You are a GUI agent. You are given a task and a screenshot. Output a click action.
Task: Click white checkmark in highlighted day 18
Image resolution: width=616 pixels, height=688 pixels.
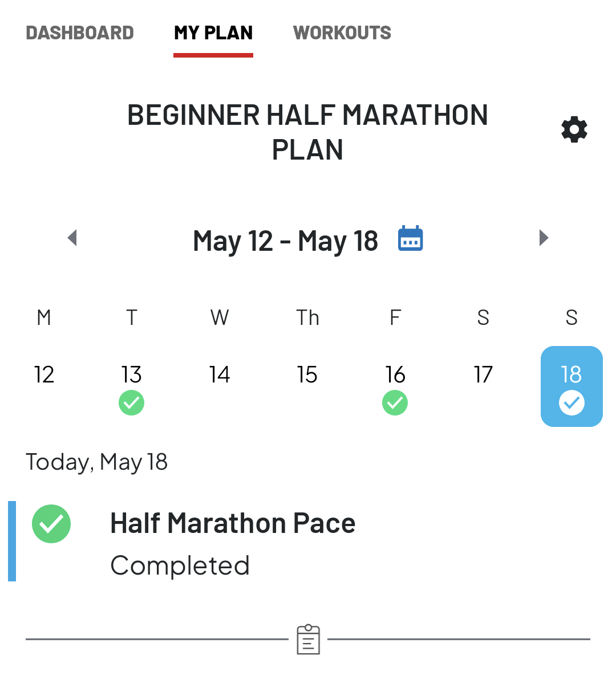click(x=572, y=403)
